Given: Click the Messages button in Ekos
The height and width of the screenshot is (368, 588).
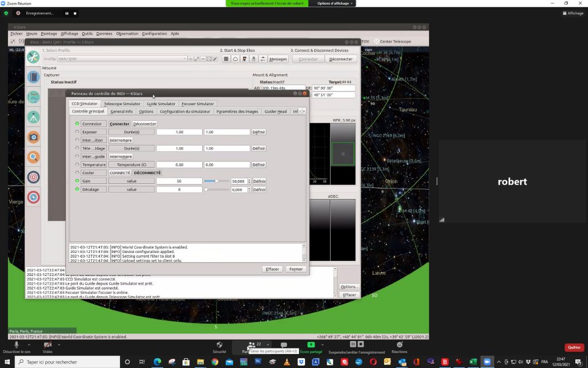Looking at the screenshot, I should [x=278, y=59].
